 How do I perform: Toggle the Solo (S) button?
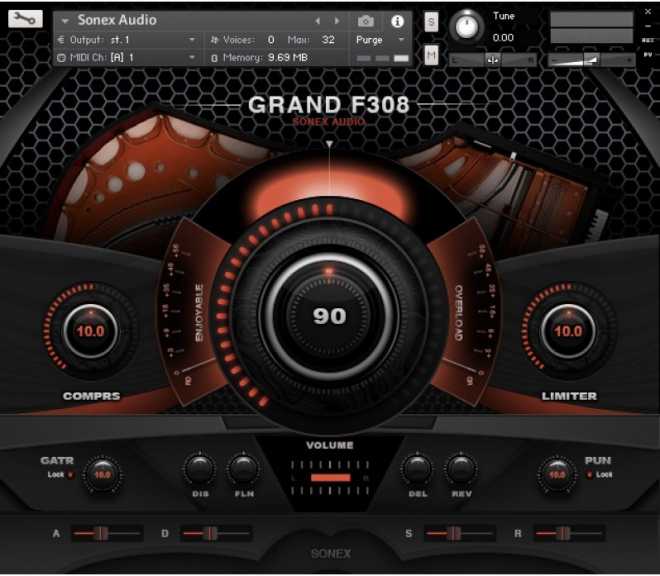pyautogui.click(x=431, y=22)
